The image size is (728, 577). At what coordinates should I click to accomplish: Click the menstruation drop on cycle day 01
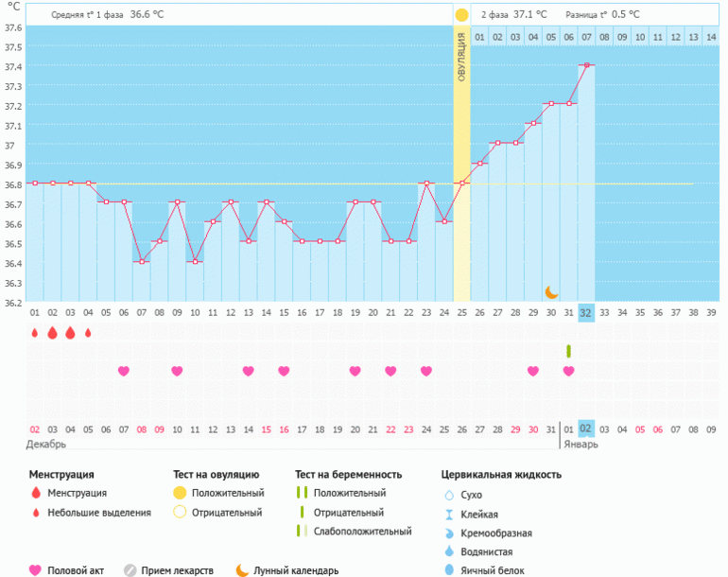35,333
